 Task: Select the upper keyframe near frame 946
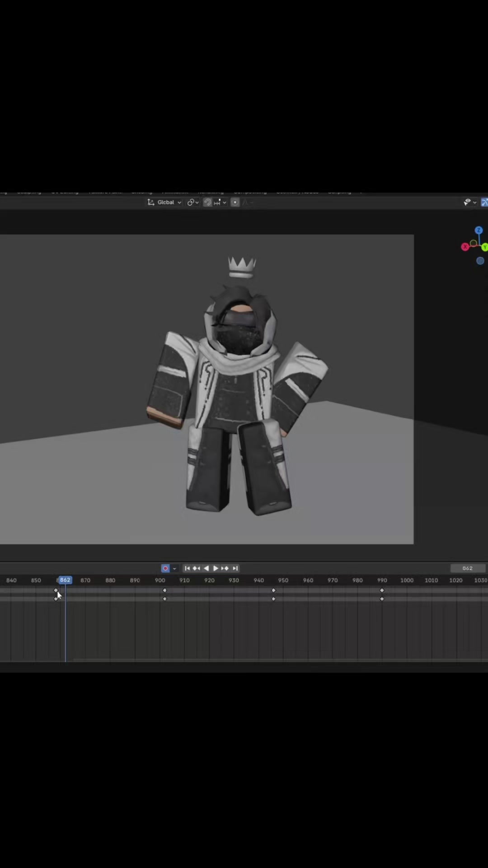tap(273, 590)
